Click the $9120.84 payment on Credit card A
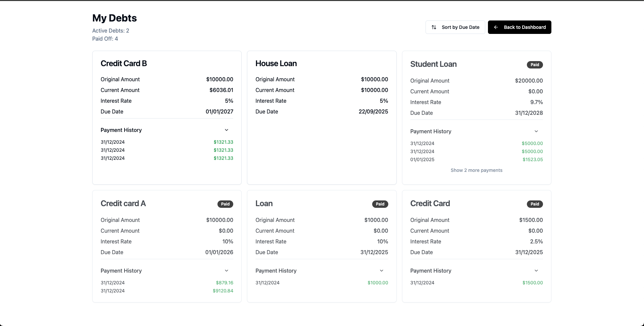 coord(223,291)
